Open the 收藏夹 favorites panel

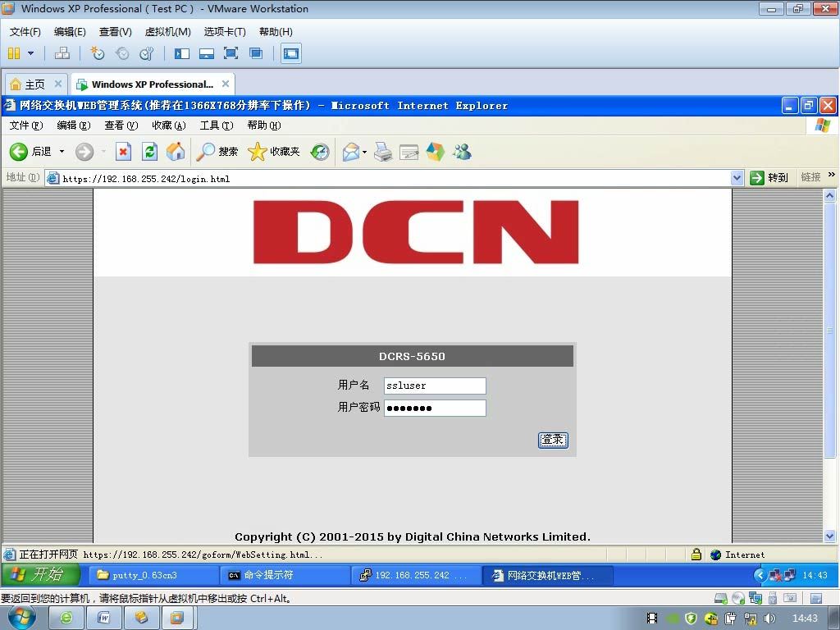click(x=274, y=152)
